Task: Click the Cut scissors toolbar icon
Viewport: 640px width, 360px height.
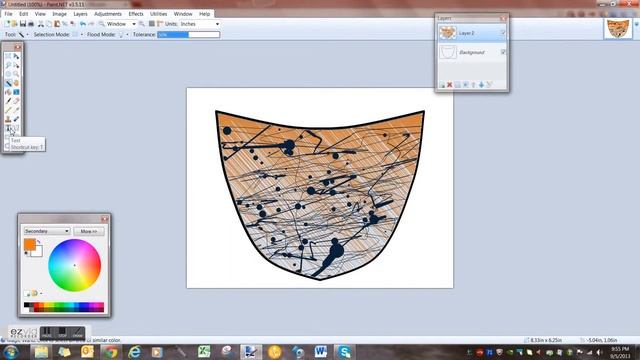Action: [41, 24]
